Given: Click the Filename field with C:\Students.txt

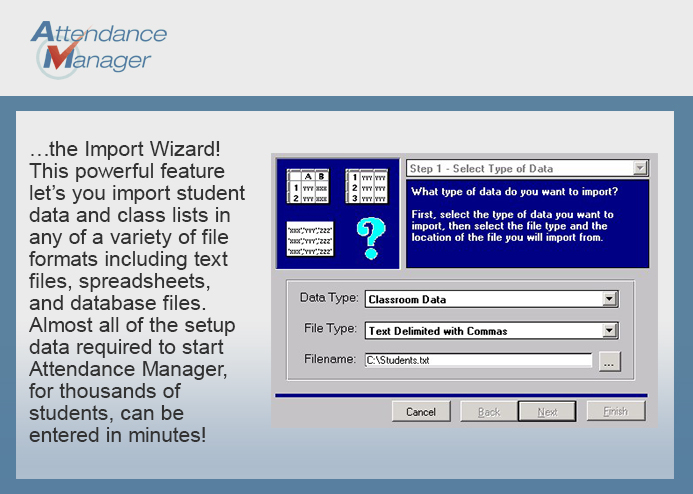Looking at the screenshot, I should click(478, 360).
